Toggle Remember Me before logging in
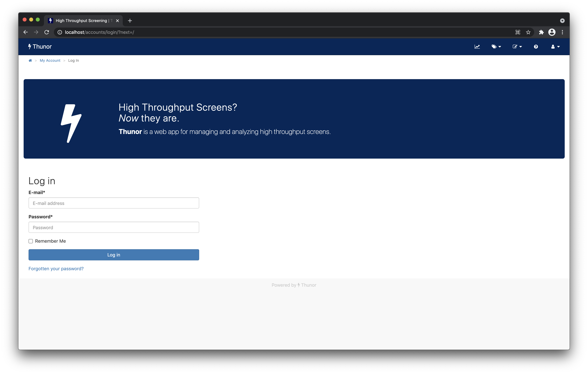 click(x=31, y=241)
